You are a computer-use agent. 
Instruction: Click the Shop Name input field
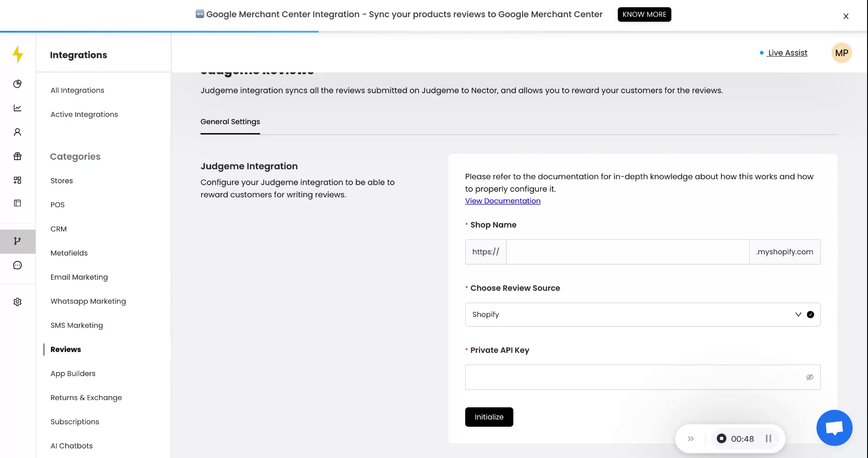point(627,252)
